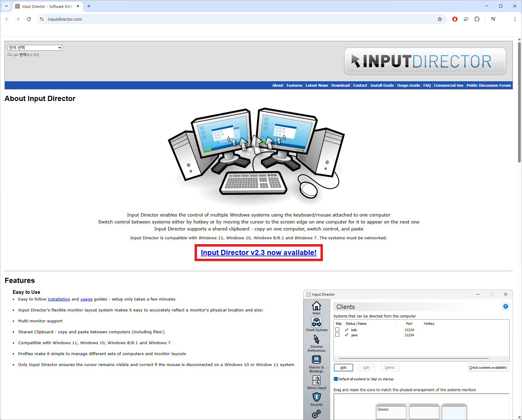522x420 pixels.
Task: Bookmark this page with the star icon
Action: point(440,19)
